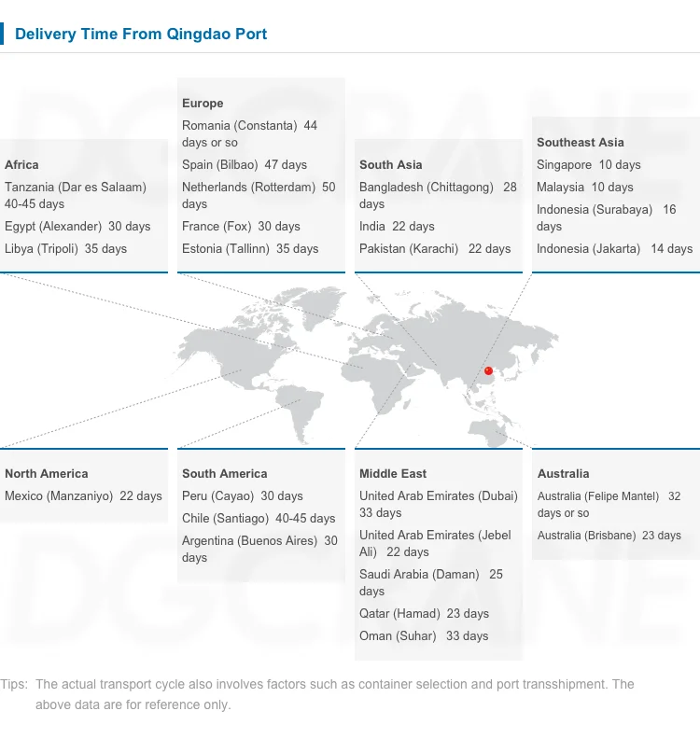Click Singapore 10 days entry
Screen dimensions: 700x739
click(x=588, y=165)
